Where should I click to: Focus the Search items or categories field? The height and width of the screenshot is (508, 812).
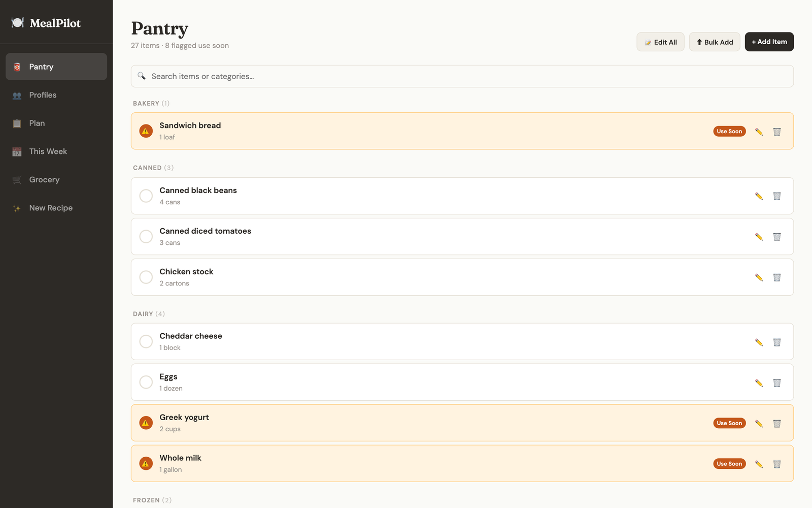click(x=462, y=76)
